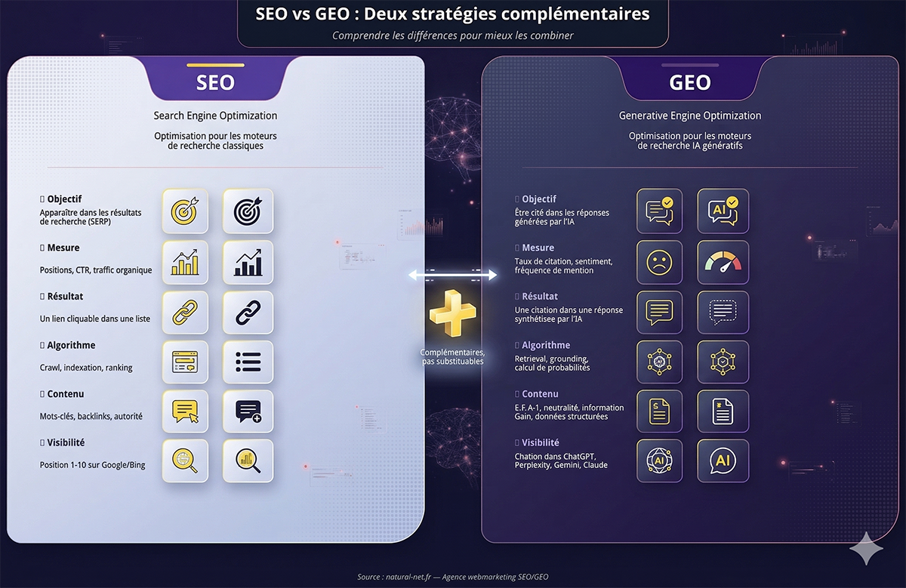
Task: Select the document with dollar sign icon
Action: point(659,411)
